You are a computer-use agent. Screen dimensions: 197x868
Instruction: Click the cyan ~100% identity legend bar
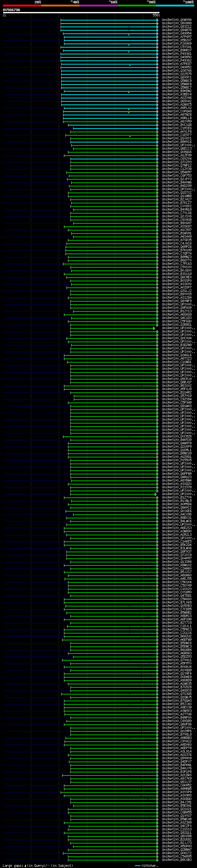175,6
